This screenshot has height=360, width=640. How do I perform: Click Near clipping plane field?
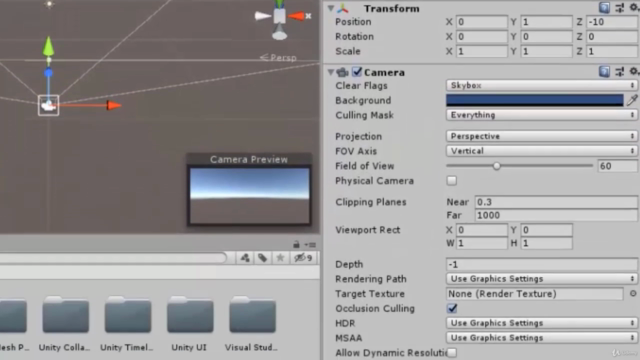tap(556, 202)
